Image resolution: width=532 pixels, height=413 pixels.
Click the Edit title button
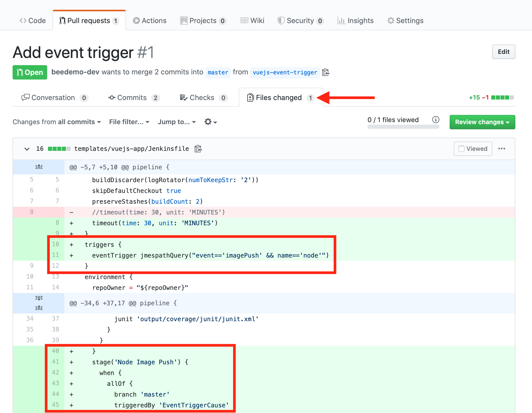tap(504, 52)
